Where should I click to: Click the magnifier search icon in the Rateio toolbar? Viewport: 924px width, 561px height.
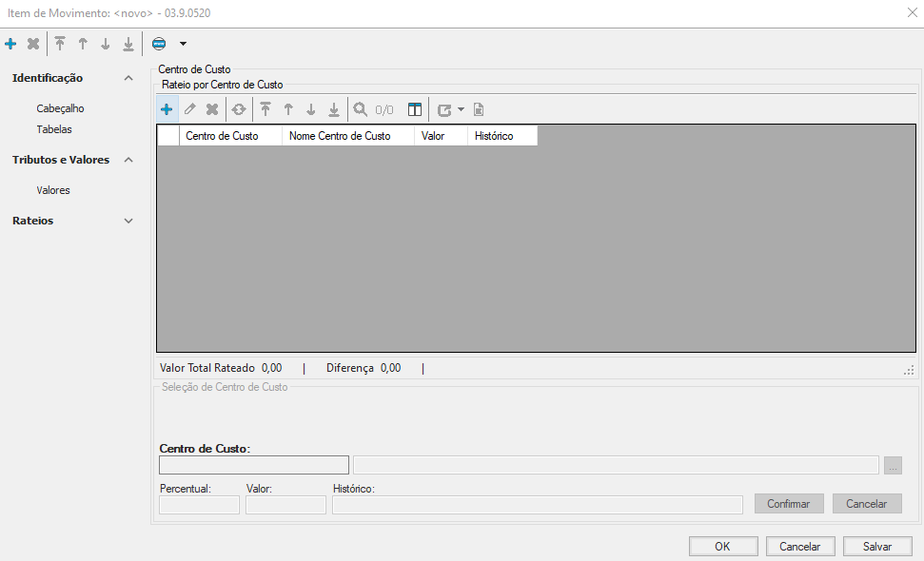click(361, 109)
